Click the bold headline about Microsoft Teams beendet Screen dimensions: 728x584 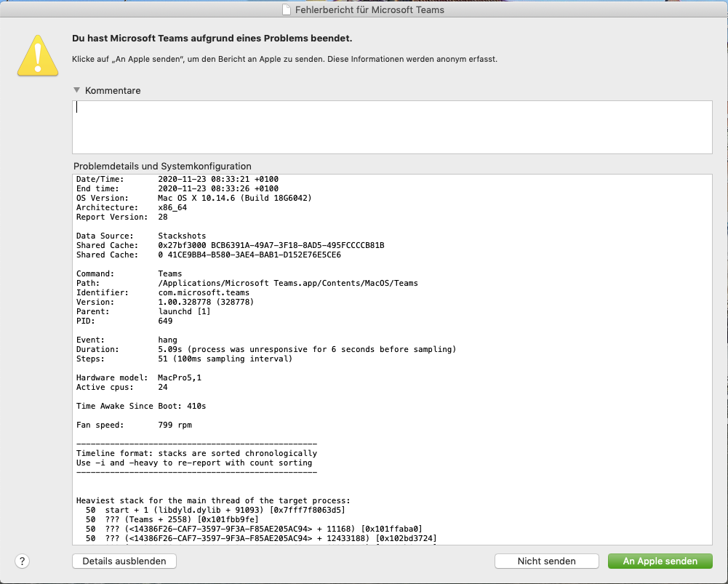(212, 39)
